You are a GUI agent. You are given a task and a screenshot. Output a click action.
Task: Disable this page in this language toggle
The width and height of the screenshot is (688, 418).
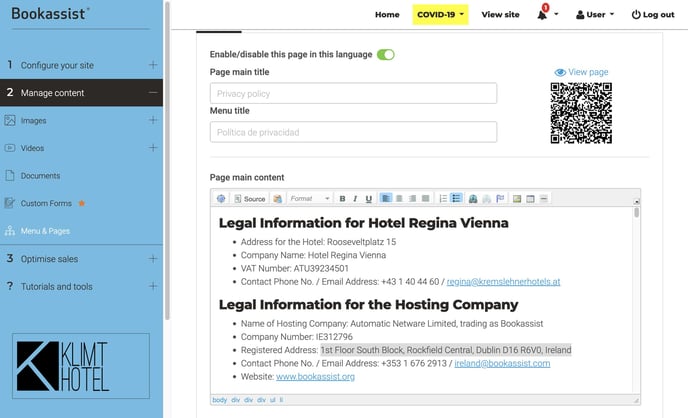coord(386,54)
